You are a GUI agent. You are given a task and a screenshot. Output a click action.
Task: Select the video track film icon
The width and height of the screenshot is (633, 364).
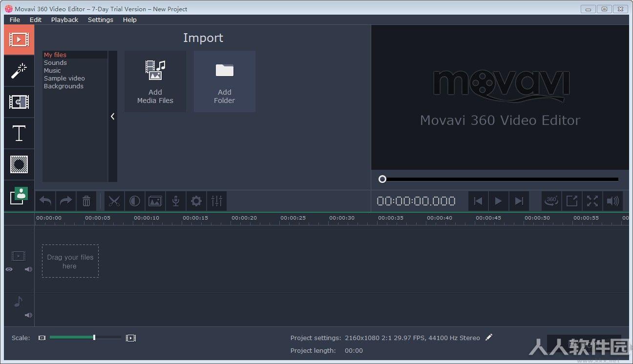click(19, 256)
